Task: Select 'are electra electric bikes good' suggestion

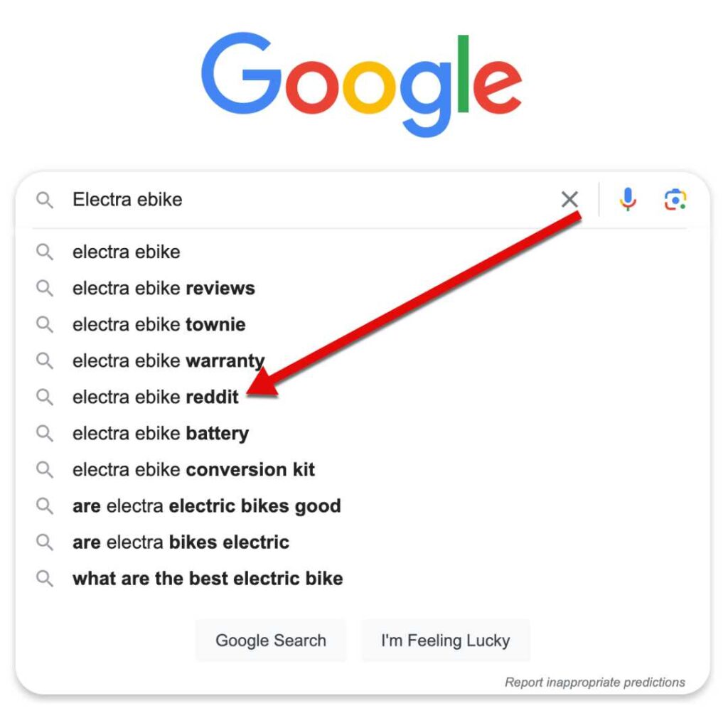Action: pos(206,505)
